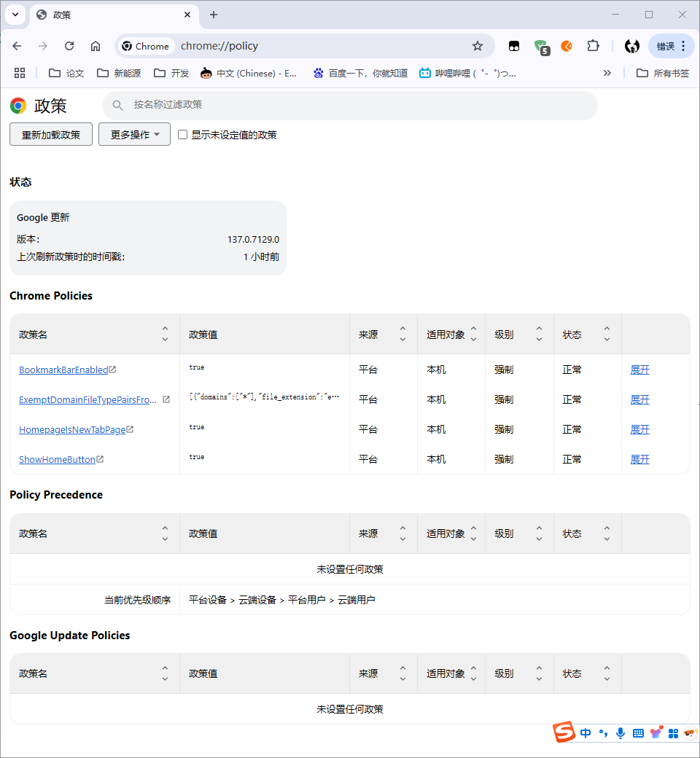Click the 重新加载政策 button

[x=51, y=134]
